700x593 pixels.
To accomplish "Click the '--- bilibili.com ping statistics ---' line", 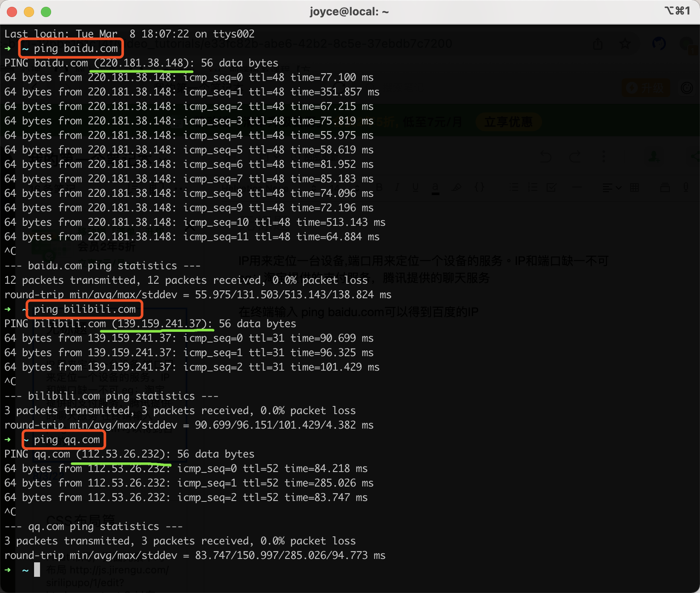I will 112,396.
